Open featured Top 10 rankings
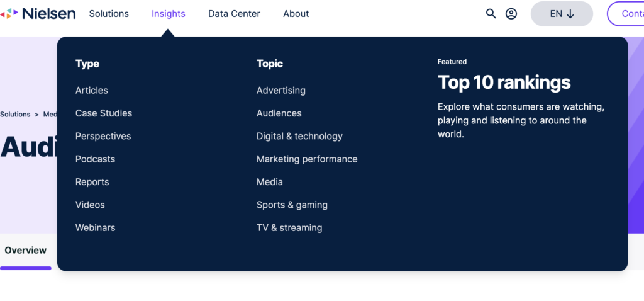The width and height of the screenshot is (644, 301). coord(504,82)
